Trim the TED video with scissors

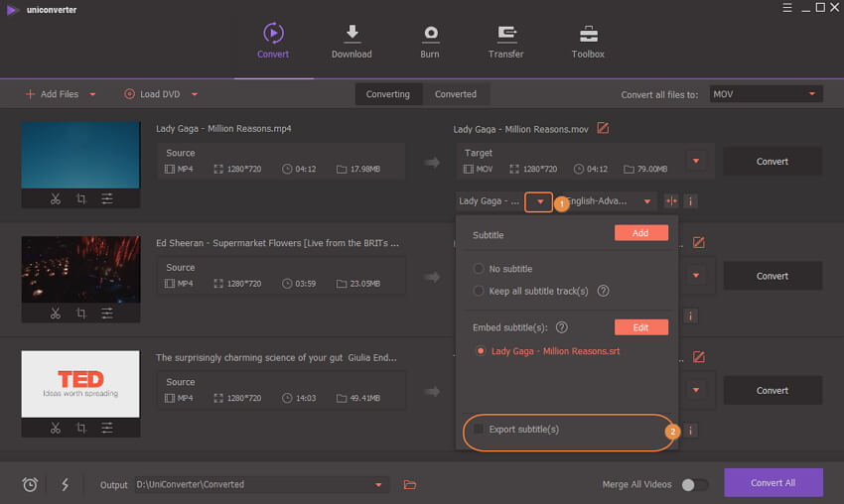point(56,428)
